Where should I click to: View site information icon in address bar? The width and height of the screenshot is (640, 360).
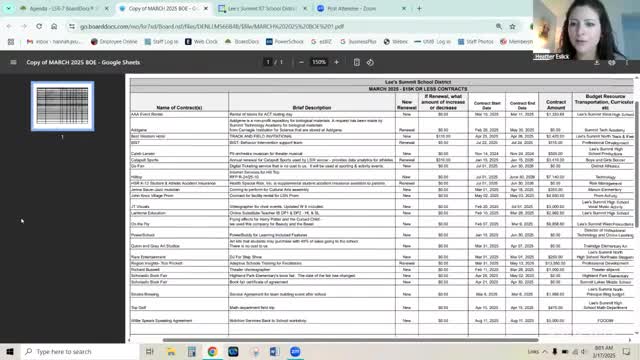tap(72, 27)
